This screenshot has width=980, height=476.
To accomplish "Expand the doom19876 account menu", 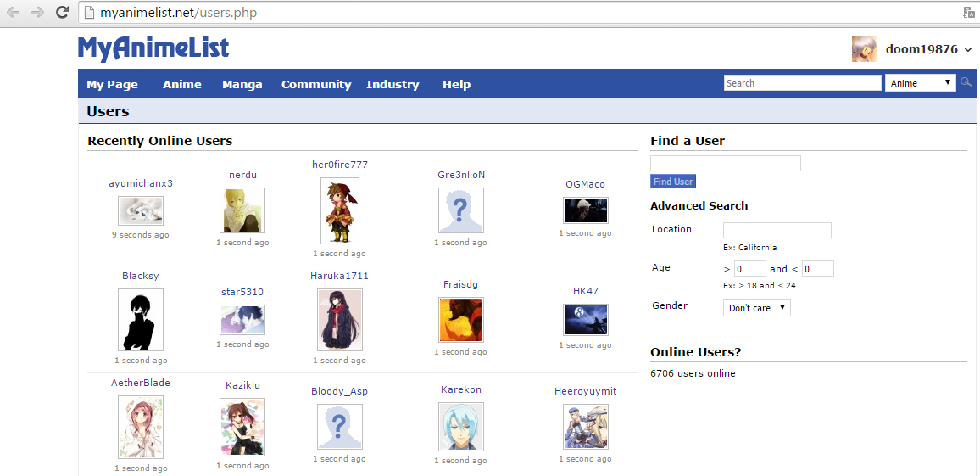I will 968,50.
